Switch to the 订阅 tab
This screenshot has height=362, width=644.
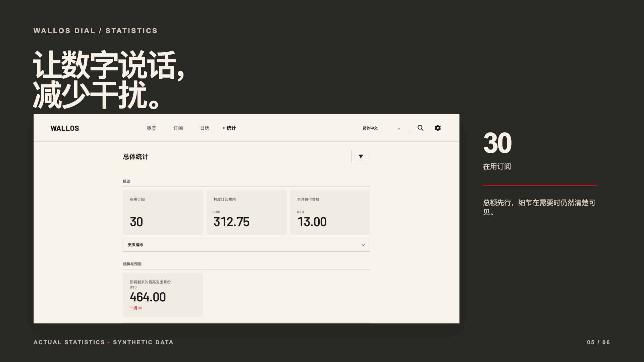[x=178, y=128]
